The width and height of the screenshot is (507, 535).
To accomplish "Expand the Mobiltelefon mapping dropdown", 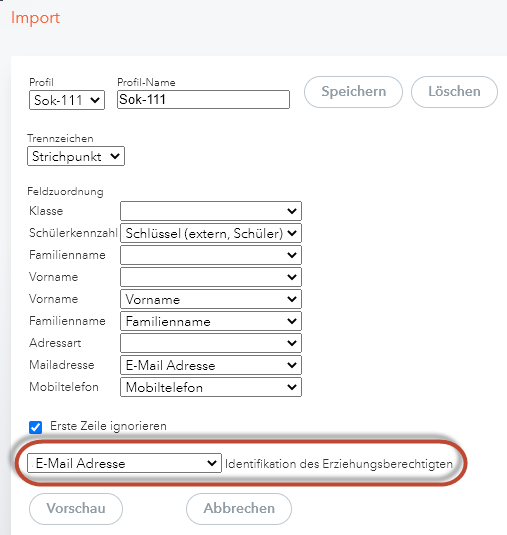I will click(211, 387).
